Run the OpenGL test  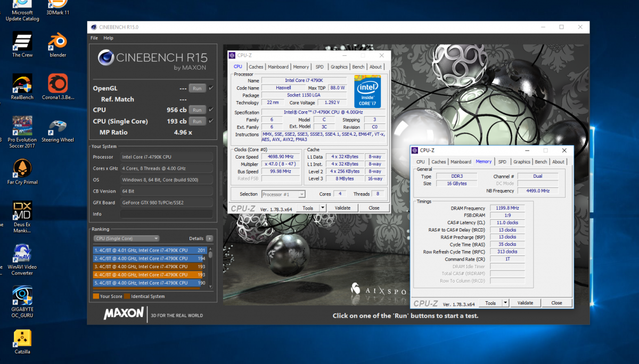198,88
